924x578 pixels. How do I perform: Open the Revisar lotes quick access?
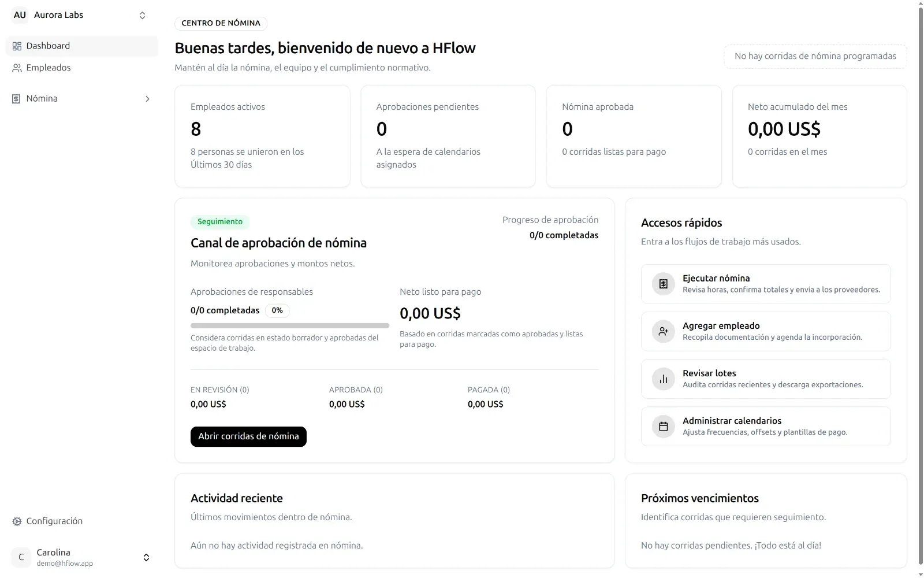coord(766,379)
